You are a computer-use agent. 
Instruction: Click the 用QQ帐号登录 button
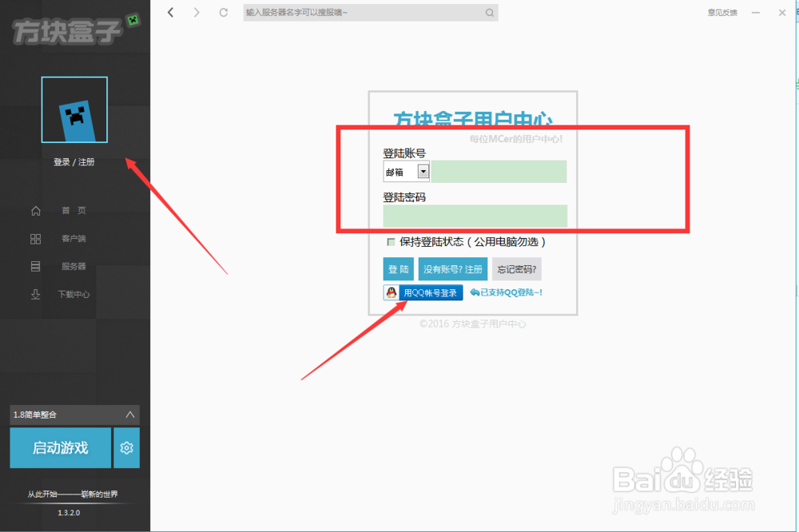point(423,292)
